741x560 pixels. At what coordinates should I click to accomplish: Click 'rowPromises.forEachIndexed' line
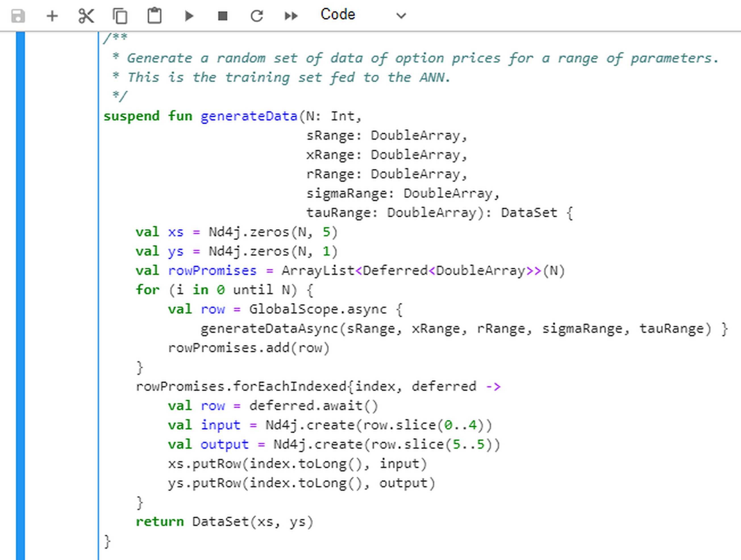318,386
